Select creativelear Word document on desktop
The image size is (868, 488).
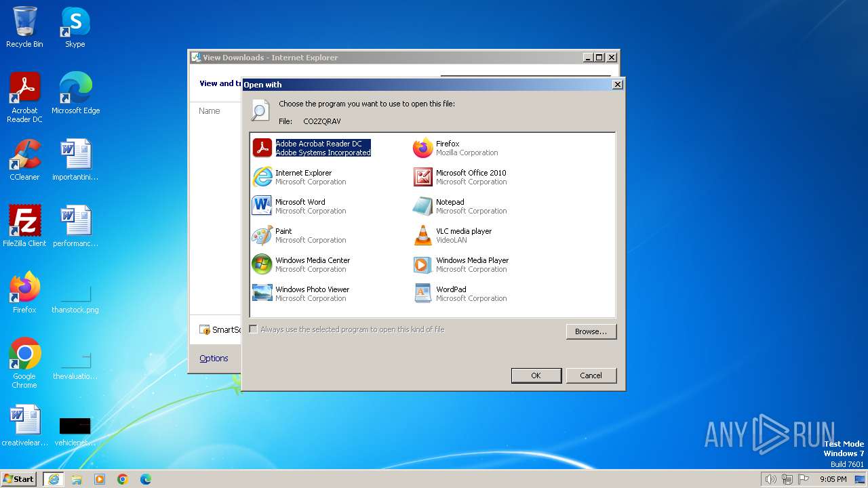click(24, 426)
